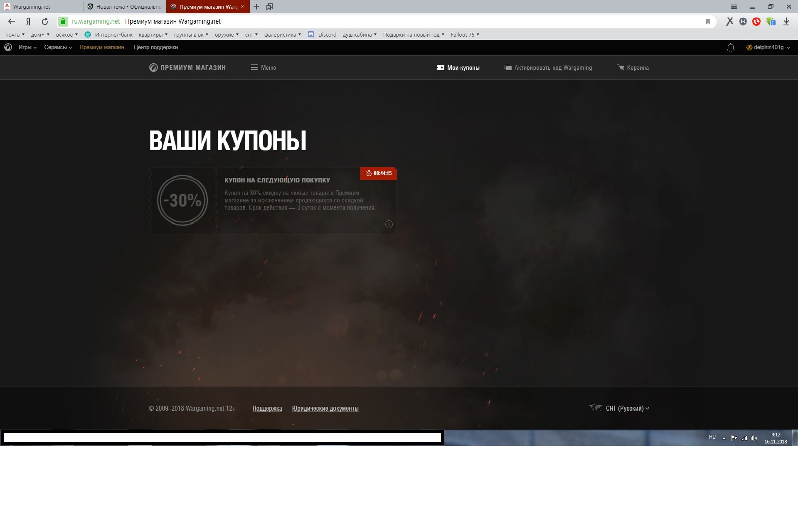Open Мои купоны section

click(458, 68)
